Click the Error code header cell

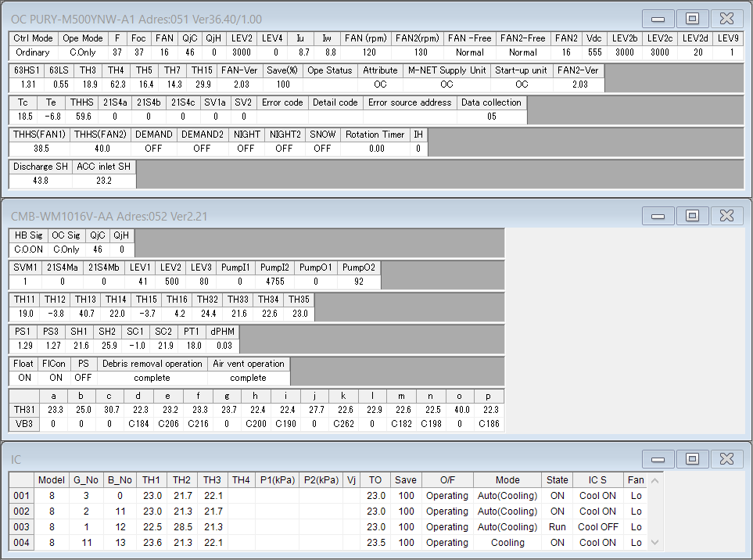[282, 102]
